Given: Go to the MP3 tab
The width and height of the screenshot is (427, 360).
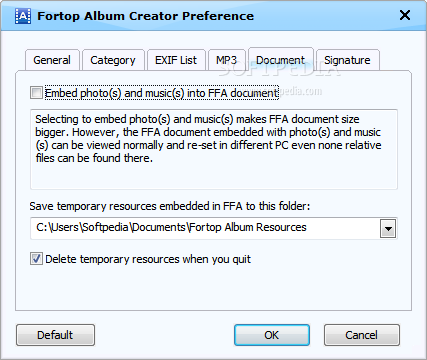Looking at the screenshot, I should pyautogui.click(x=227, y=60).
